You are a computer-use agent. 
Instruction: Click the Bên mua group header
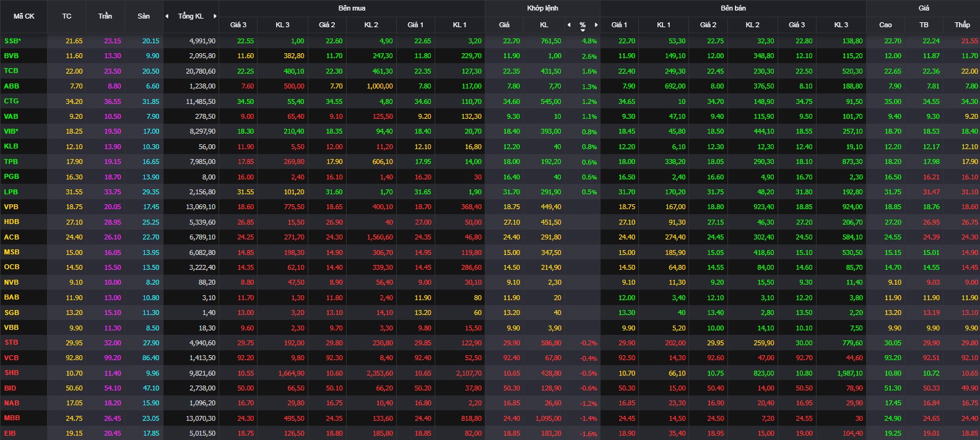(352, 8)
